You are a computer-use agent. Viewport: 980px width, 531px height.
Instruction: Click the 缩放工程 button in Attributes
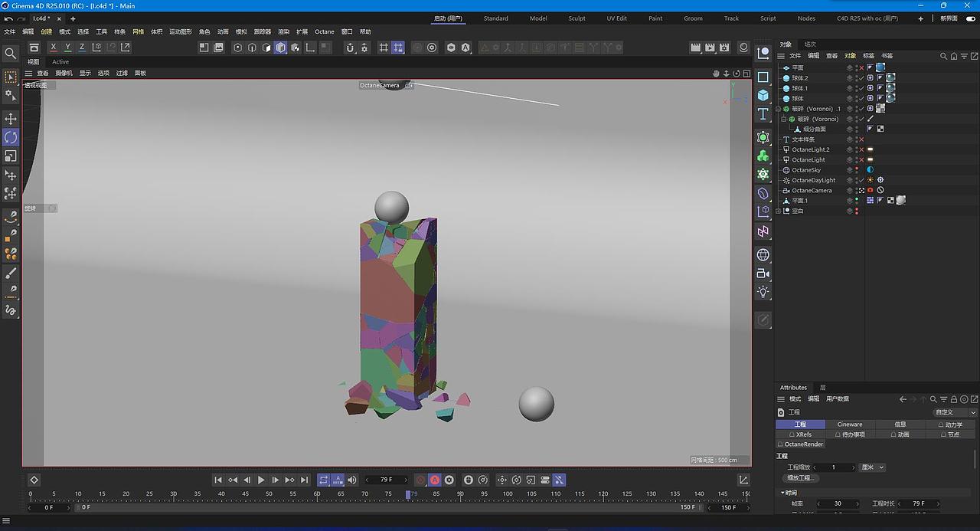pyautogui.click(x=801, y=477)
